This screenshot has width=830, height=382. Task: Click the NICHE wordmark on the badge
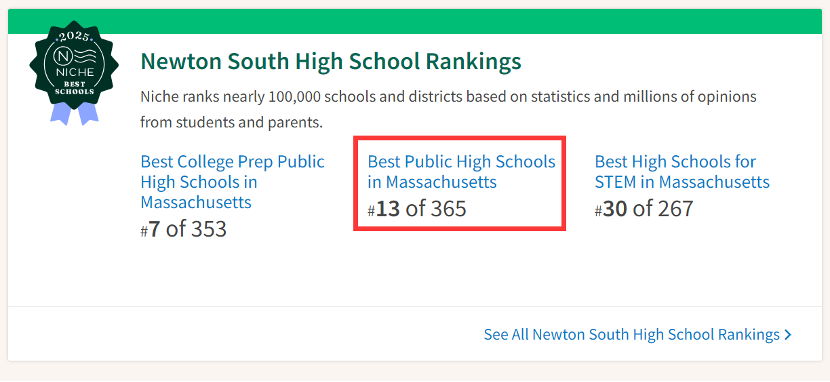(74, 72)
